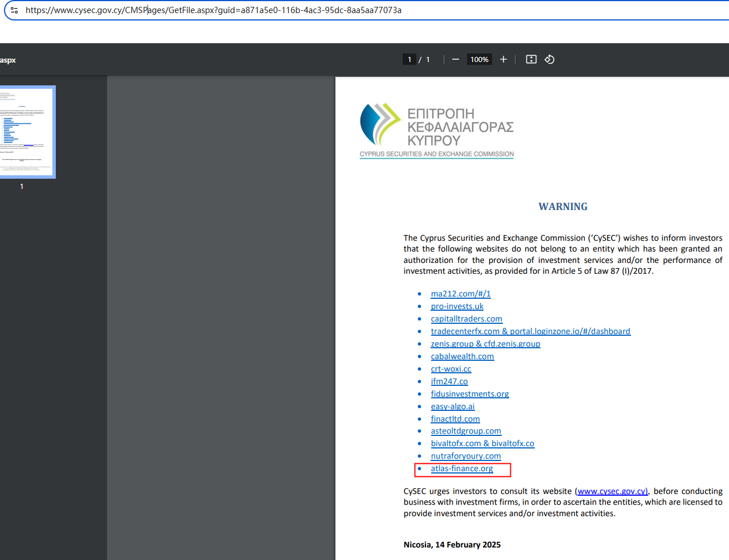Open the ifm247.co link
Screen dimensions: 729x560
click(449, 381)
